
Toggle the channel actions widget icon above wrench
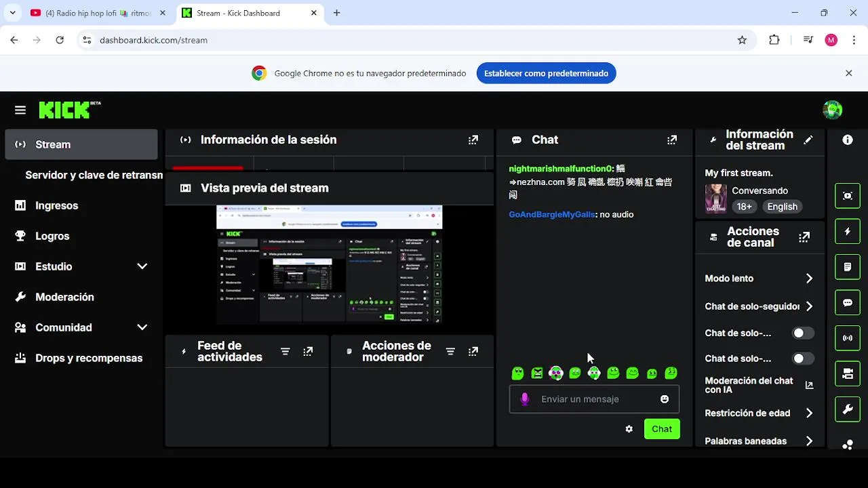point(848,373)
